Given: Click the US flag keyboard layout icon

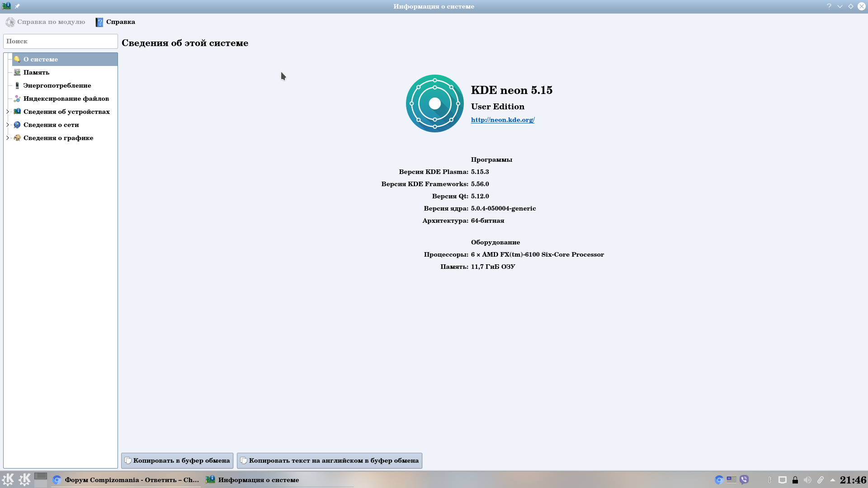Looking at the screenshot, I should [731, 480].
